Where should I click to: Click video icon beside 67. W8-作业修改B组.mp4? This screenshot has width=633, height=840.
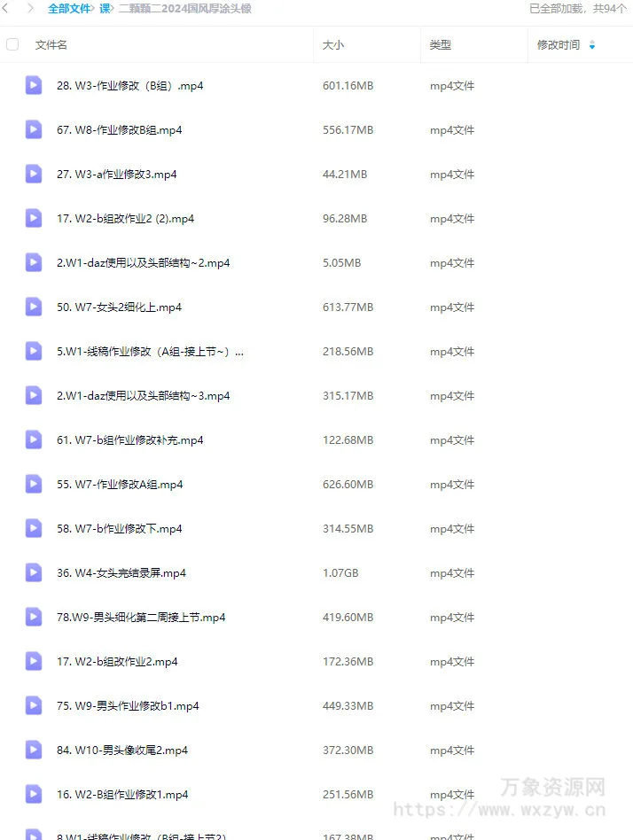click(33, 129)
